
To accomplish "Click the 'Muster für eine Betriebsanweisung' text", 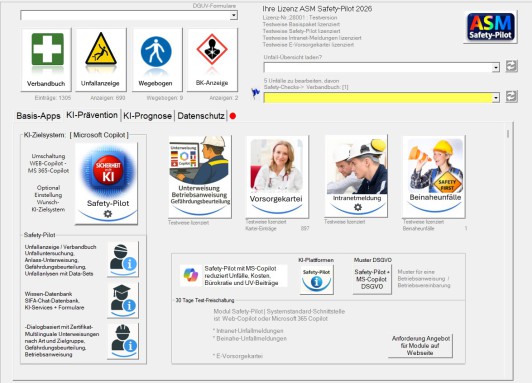I will coord(424,279).
